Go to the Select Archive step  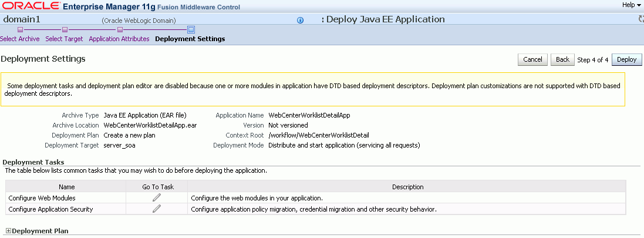click(x=20, y=39)
